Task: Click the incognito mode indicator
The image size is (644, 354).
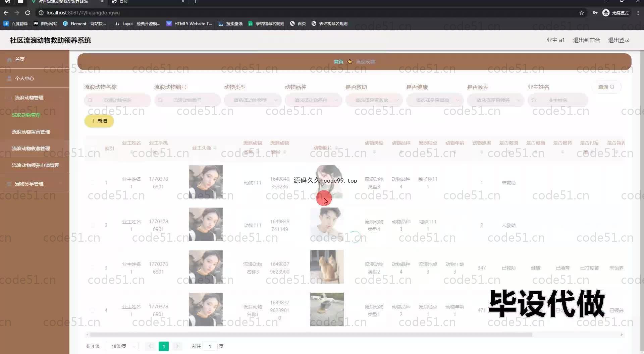Action: coord(616,13)
